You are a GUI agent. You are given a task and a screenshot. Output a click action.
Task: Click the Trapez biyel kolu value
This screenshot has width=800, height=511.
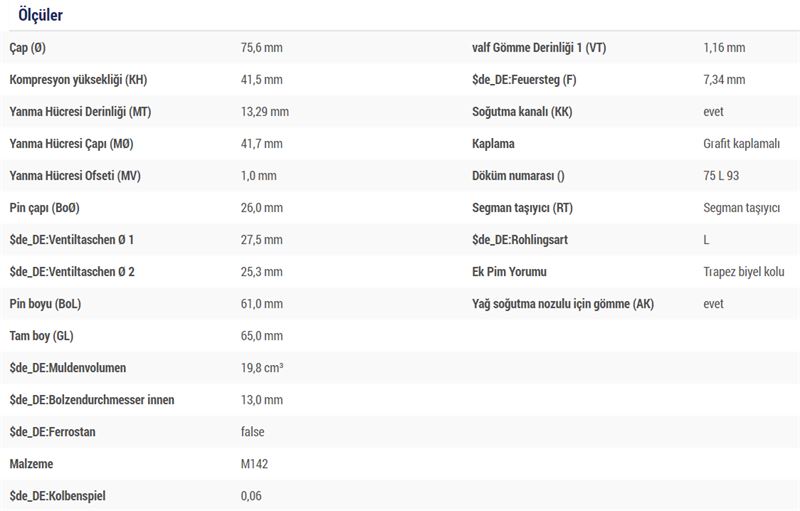point(744,272)
